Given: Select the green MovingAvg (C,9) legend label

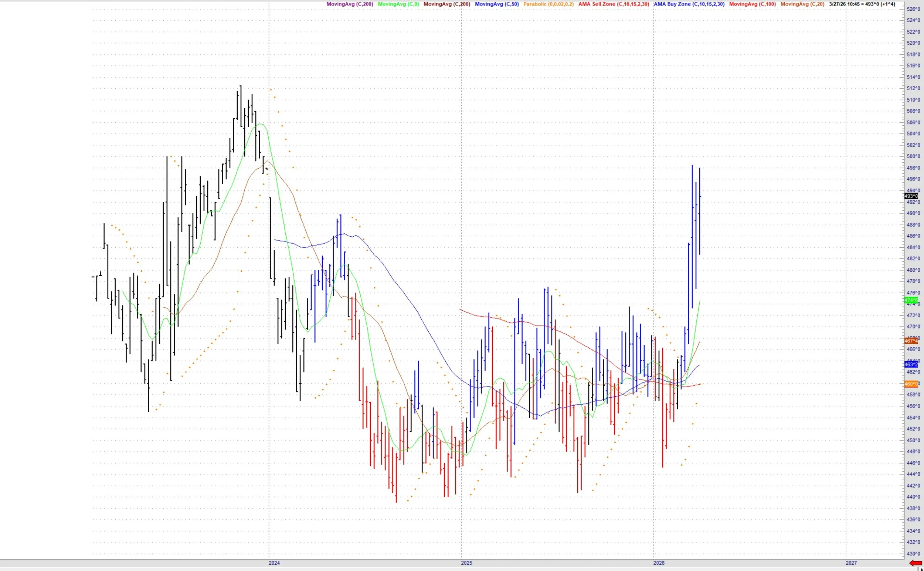Looking at the screenshot, I should click(398, 4).
